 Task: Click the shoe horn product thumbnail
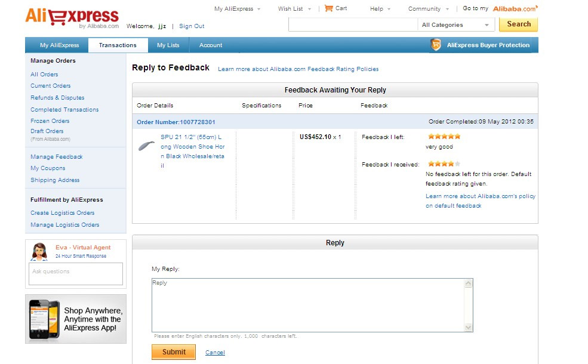(x=146, y=146)
